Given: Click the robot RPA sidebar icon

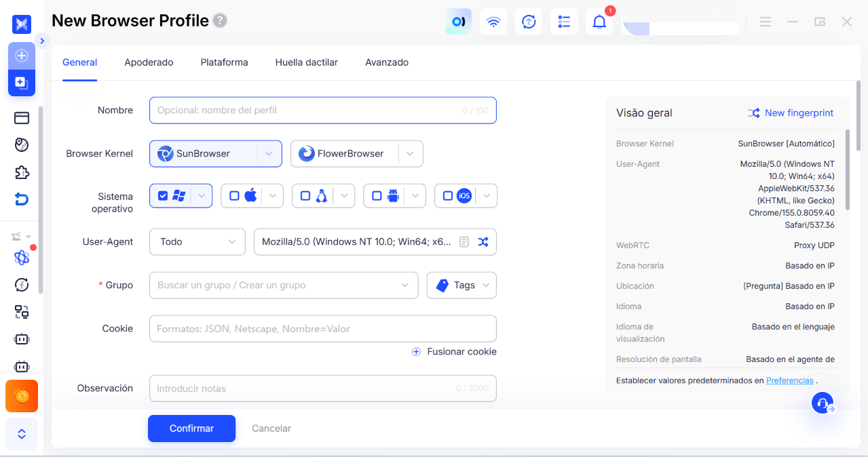Looking at the screenshot, I should (22, 339).
